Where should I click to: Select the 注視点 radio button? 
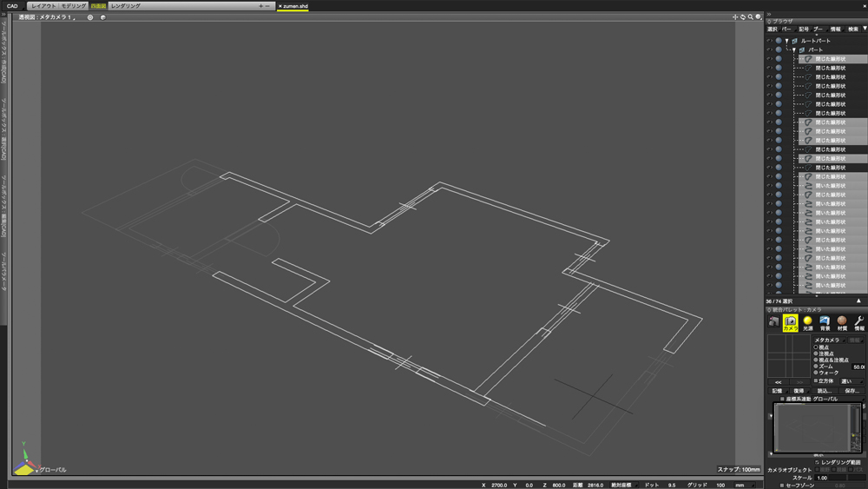pyautogui.click(x=816, y=354)
